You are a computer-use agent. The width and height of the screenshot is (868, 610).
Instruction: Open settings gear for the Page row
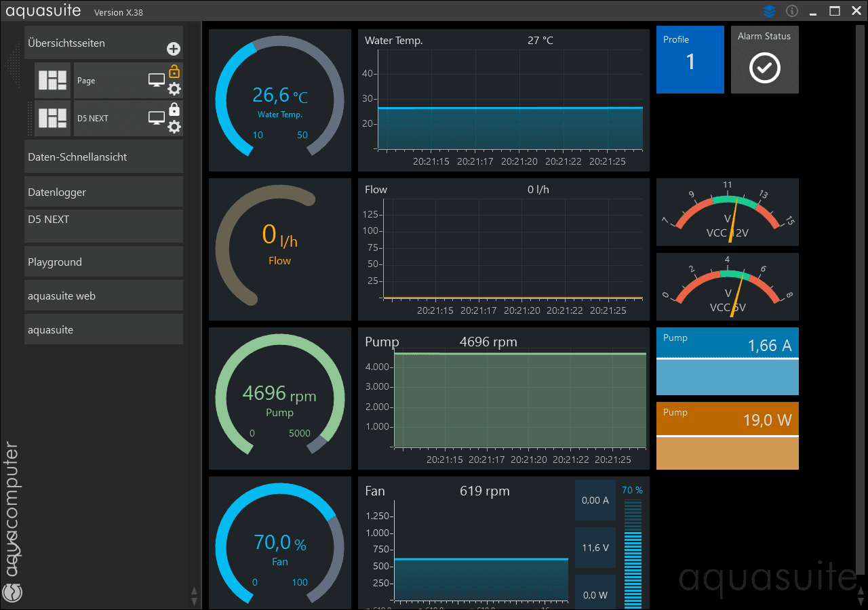(174, 89)
